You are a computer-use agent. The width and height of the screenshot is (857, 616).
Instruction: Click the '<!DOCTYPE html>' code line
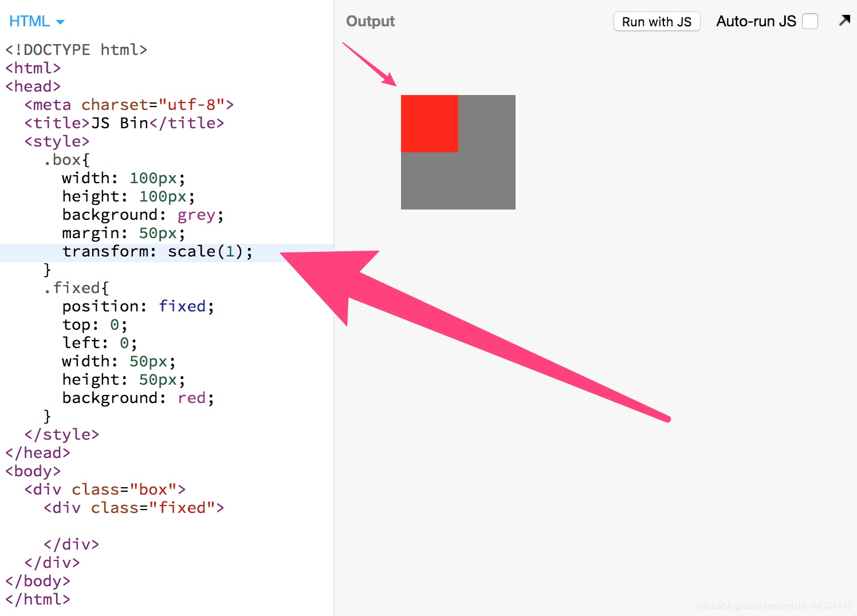(76, 50)
